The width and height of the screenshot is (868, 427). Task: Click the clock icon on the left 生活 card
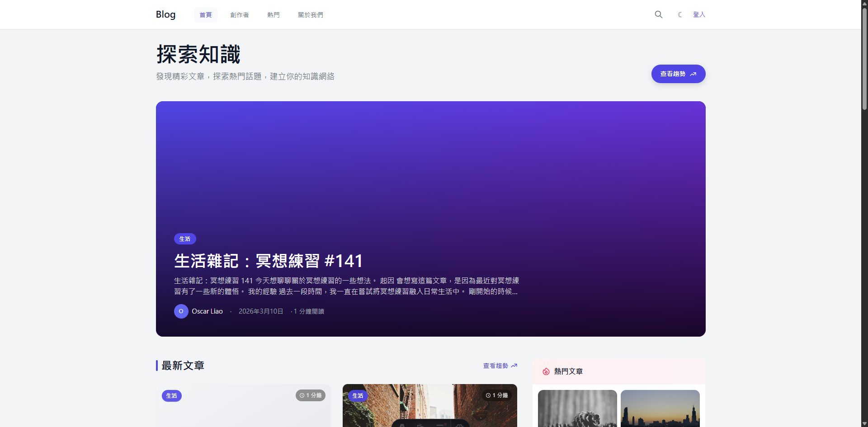(x=302, y=395)
